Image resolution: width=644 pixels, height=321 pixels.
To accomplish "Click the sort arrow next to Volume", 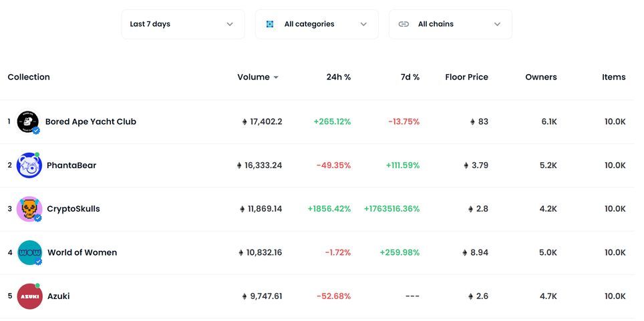I will [x=276, y=77].
